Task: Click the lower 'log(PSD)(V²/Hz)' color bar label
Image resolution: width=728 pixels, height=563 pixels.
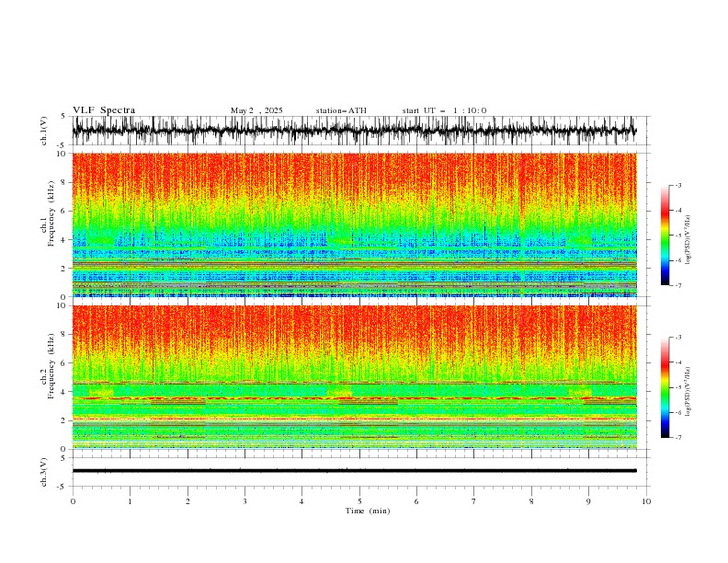Action: coord(688,392)
